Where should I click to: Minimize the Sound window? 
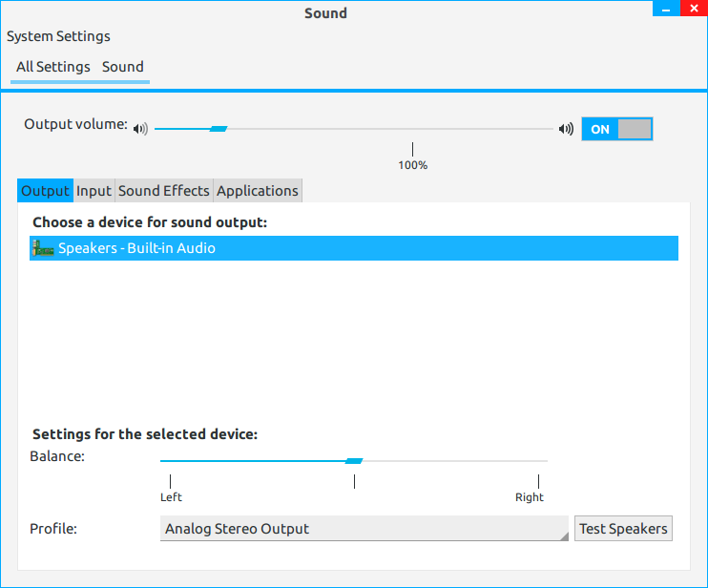[664, 9]
